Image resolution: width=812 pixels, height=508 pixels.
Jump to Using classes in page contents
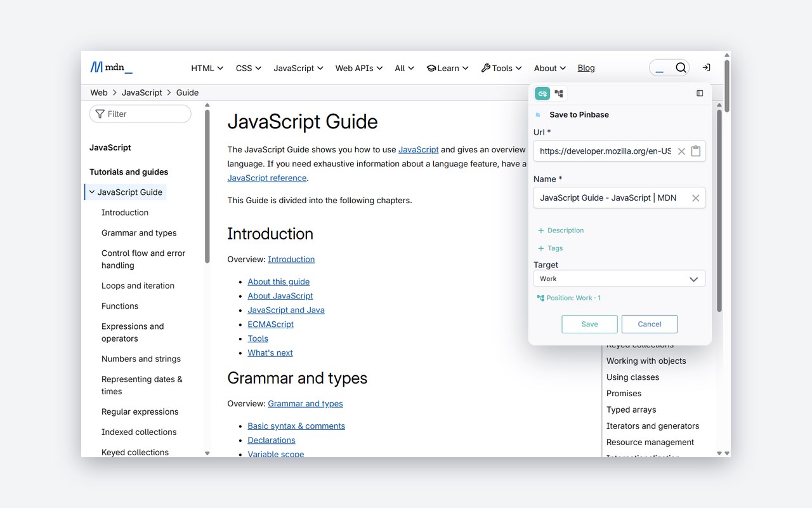[632, 377]
